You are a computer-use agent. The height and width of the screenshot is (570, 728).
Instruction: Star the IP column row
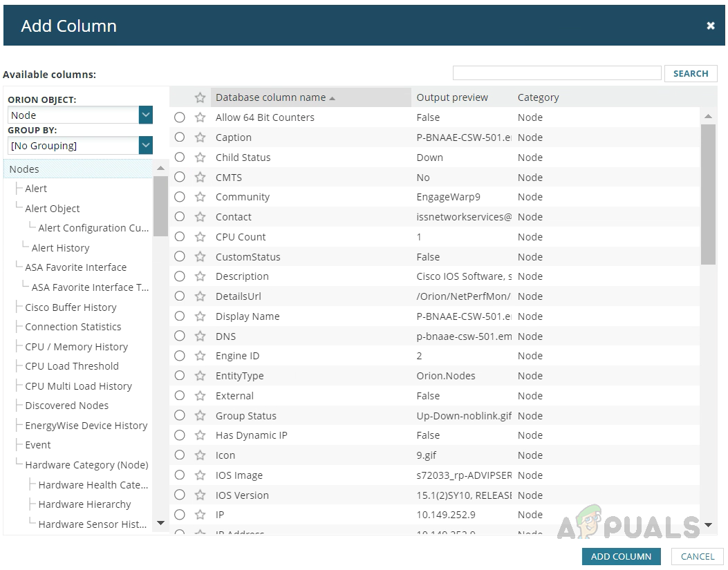pos(200,515)
